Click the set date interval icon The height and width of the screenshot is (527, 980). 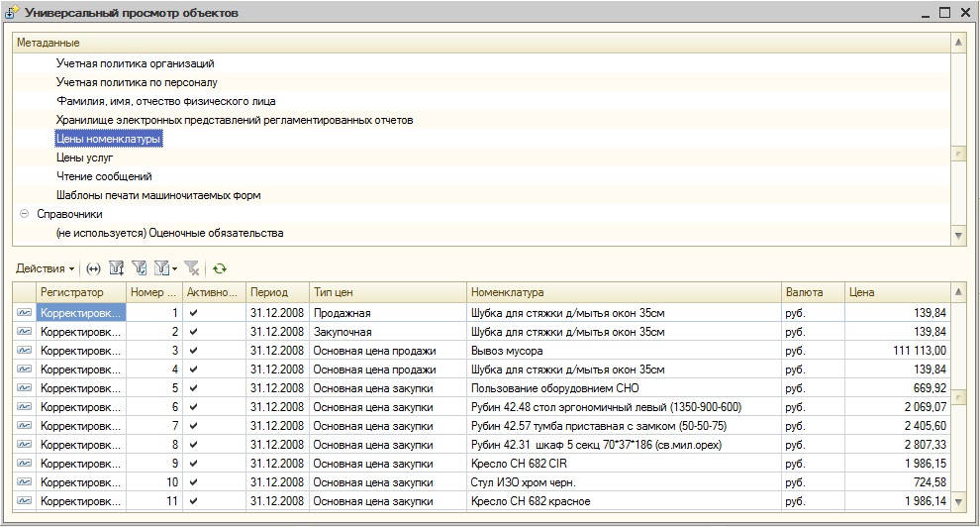94,268
